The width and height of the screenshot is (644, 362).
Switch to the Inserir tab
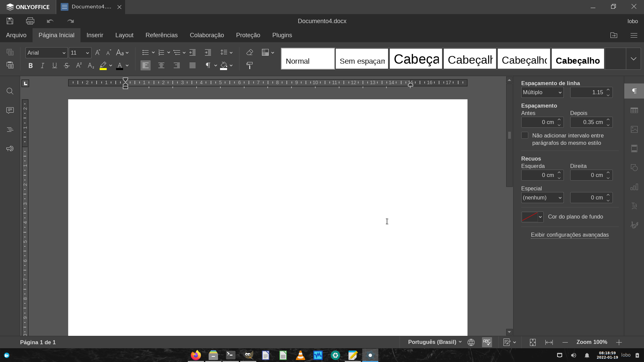tap(95, 35)
